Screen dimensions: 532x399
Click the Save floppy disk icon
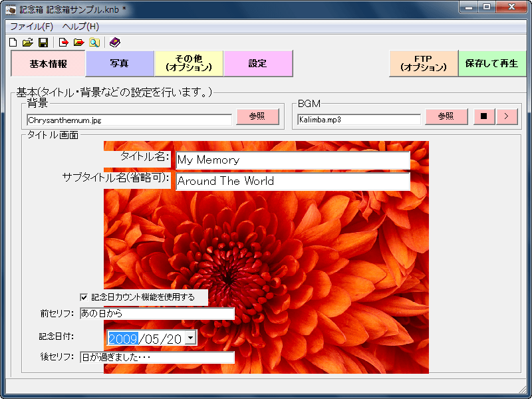pyautogui.click(x=43, y=43)
